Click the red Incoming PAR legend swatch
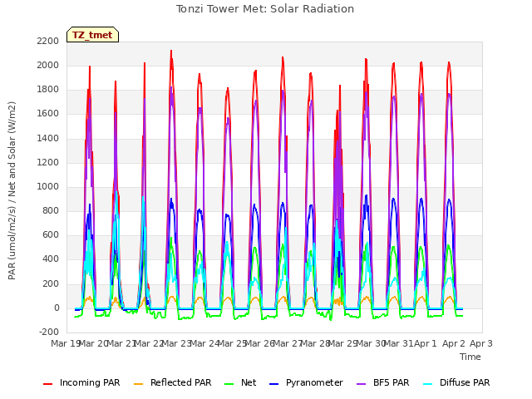The image size is (532, 399). [x=48, y=384]
